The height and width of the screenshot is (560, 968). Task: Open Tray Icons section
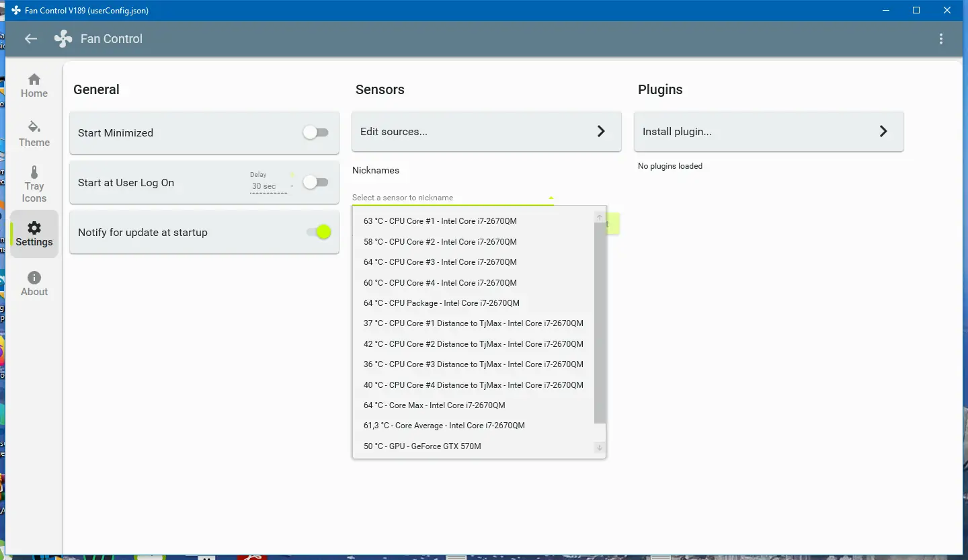[x=34, y=184]
